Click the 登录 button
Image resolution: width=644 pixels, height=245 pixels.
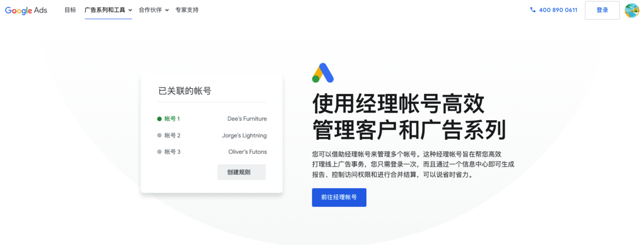pyautogui.click(x=602, y=10)
